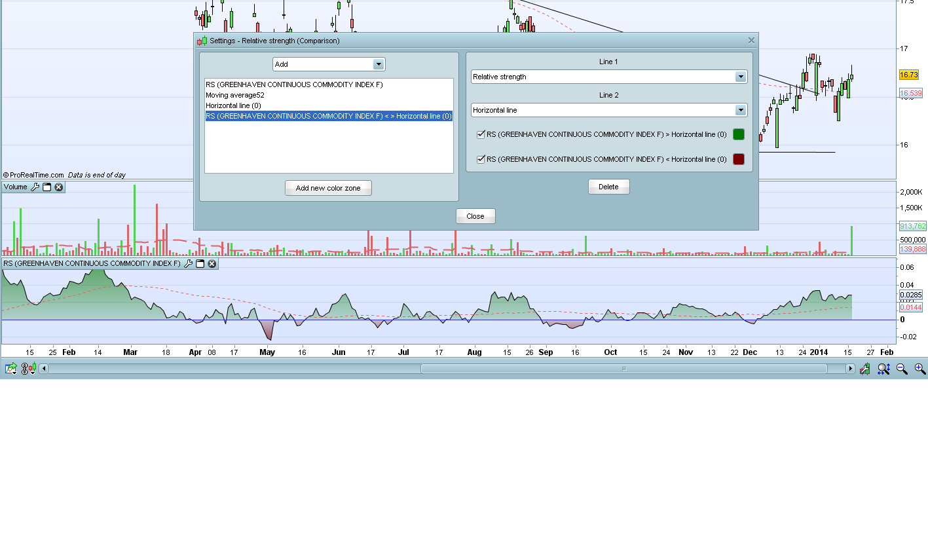Remove the Volume indicator panel

59,187
